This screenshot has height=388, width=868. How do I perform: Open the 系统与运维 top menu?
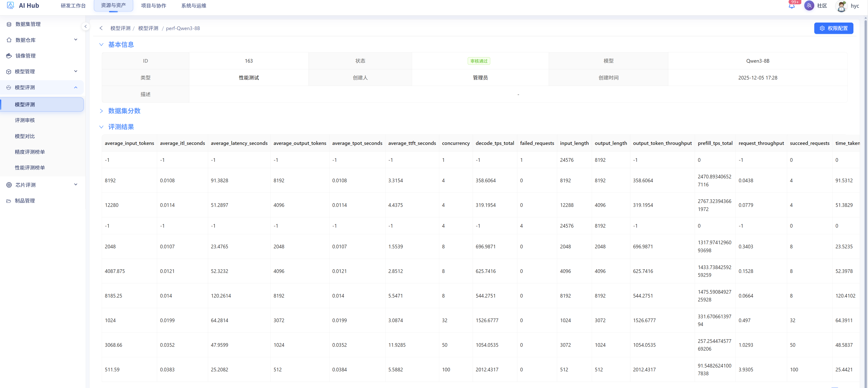(194, 6)
